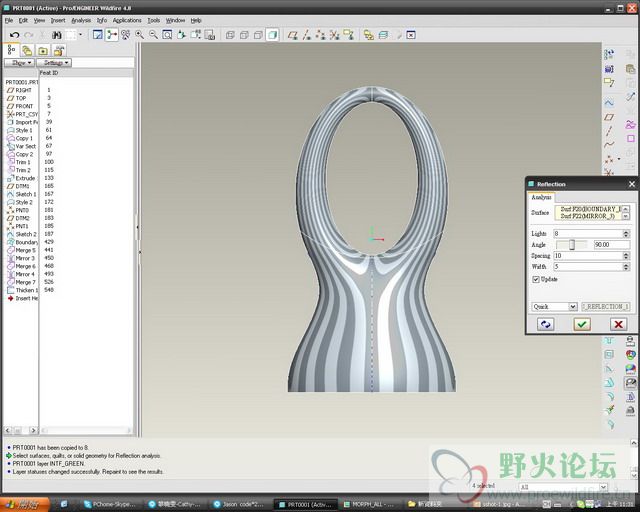The image size is (640, 512).
Task: Click the Repeat analysis button
Action: [545, 324]
